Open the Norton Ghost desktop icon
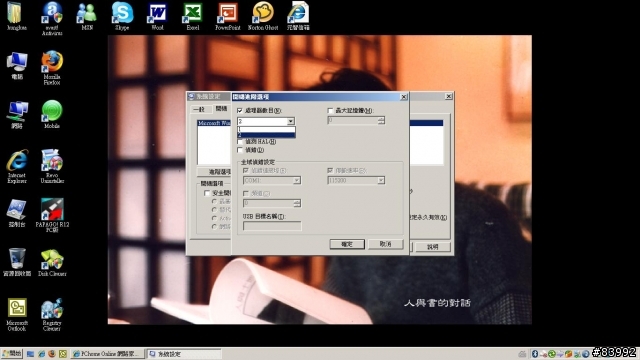 pos(263,16)
